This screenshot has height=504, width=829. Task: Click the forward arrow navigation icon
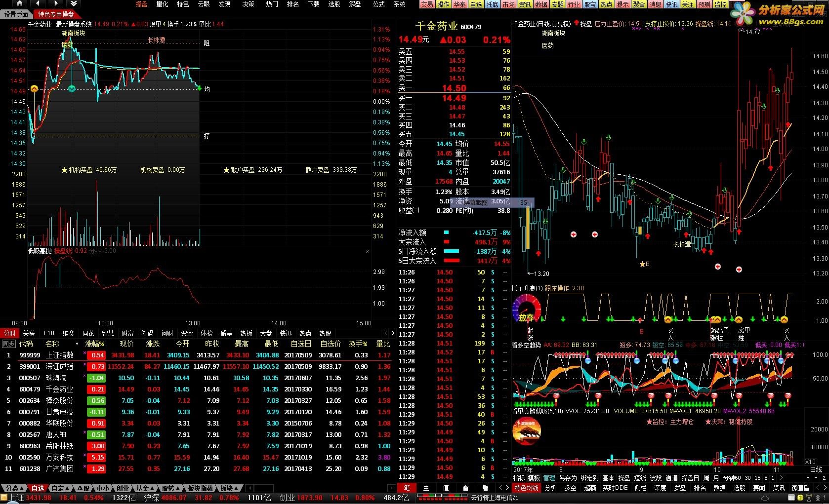coord(55,4)
